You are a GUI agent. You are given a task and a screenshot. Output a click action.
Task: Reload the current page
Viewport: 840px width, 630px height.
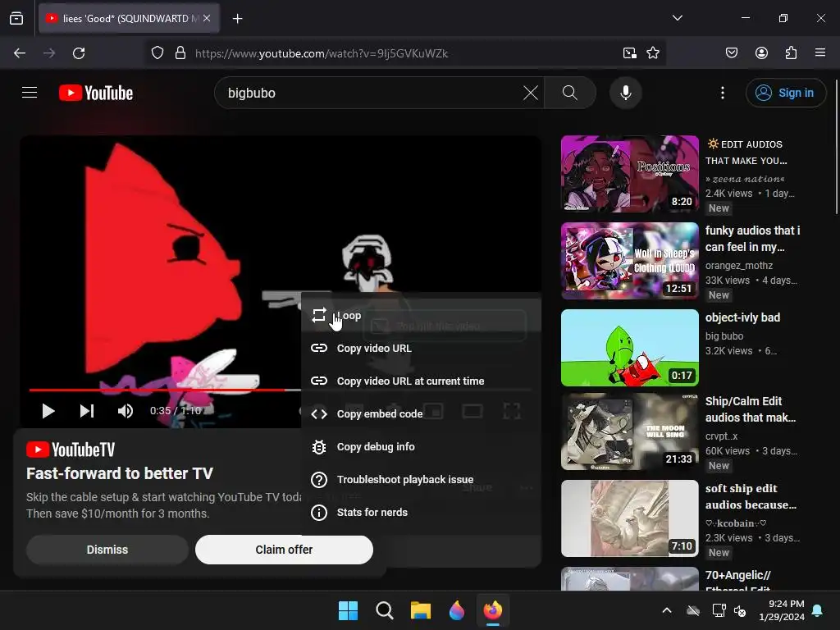coord(79,53)
